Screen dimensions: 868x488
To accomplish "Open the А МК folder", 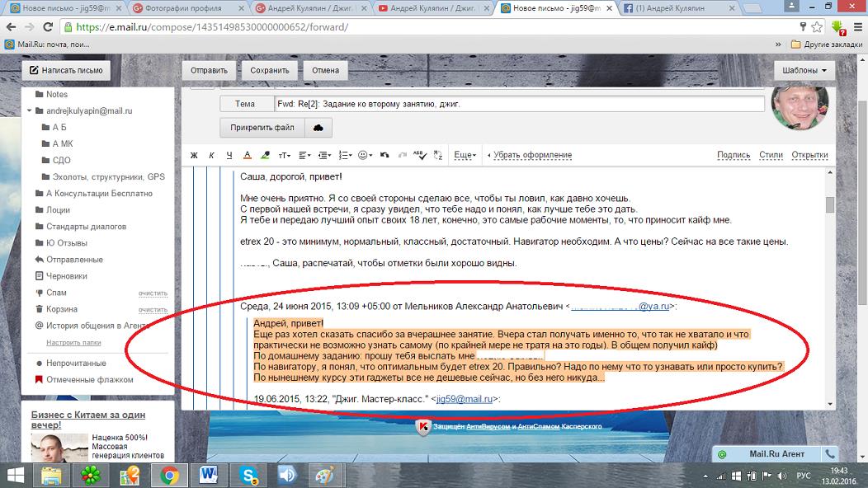I will pos(58,144).
